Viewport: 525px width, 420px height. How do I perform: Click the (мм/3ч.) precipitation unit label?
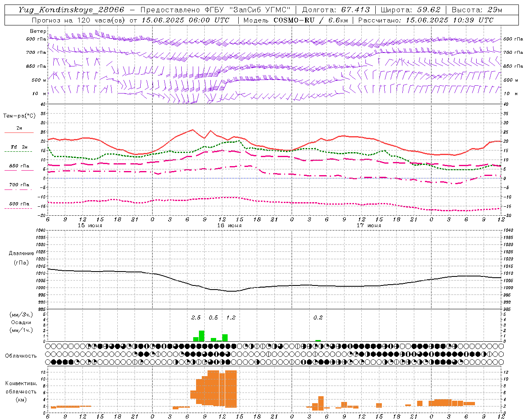(21, 315)
